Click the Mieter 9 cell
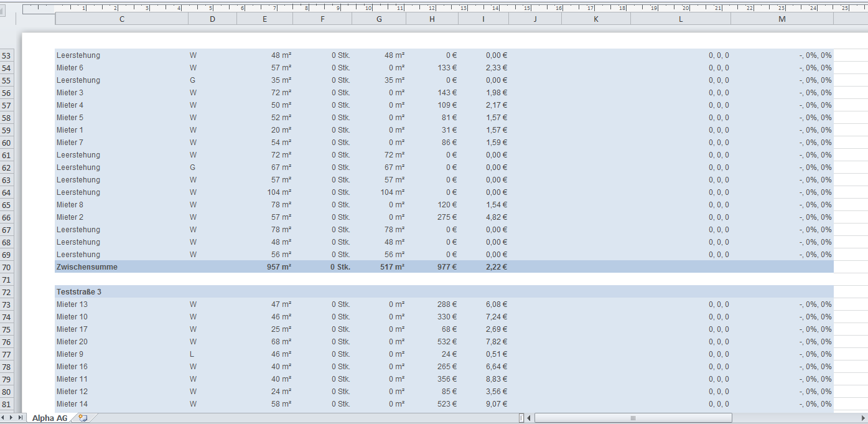The height and width of the screenshot is (424, 868). (x=122, y=354)
